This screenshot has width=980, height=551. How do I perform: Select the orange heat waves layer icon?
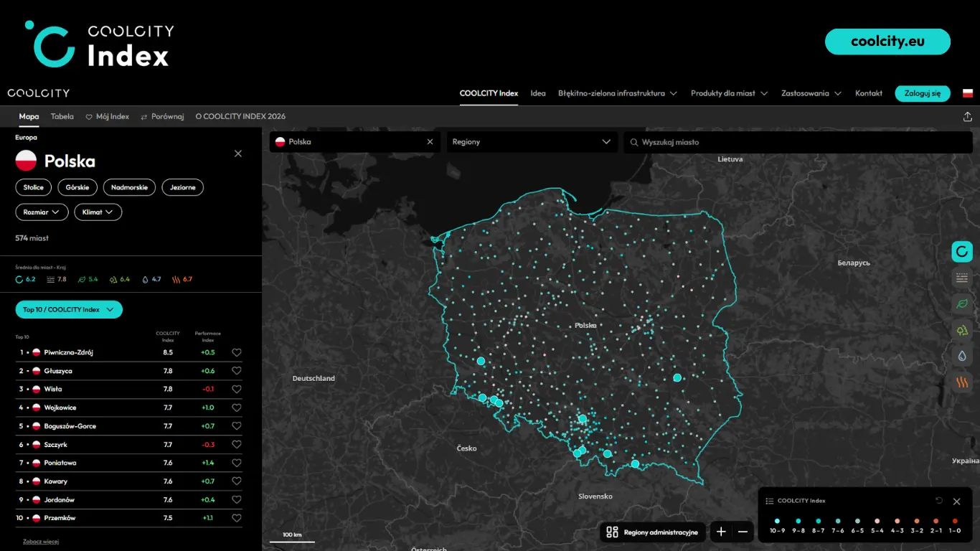pyautogui.click(x=961, y=382)
